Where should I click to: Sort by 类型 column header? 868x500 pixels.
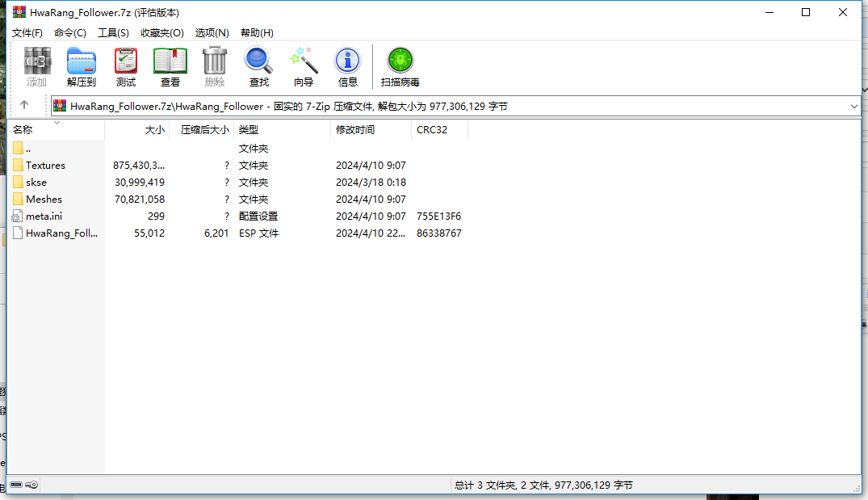click(x=283, y=129)
